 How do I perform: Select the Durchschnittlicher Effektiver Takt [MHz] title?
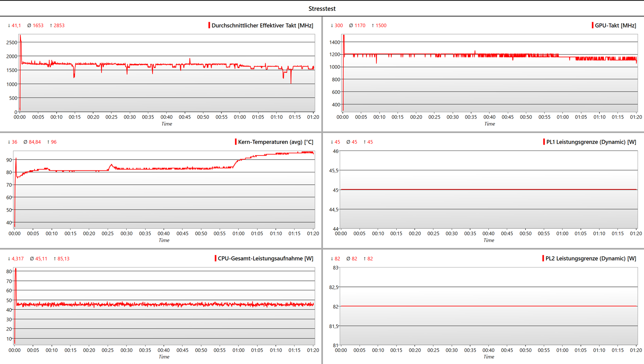click(262, 25)
